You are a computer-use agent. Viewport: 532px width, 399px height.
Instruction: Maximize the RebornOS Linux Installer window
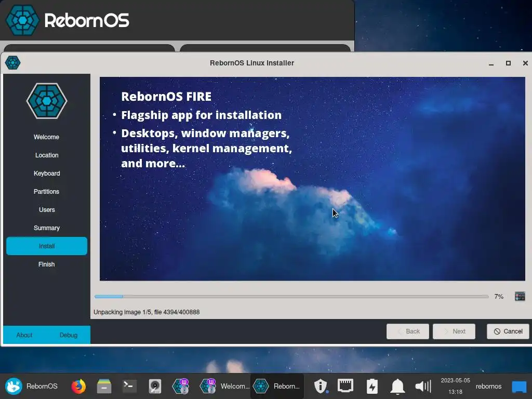click(508, 63)
